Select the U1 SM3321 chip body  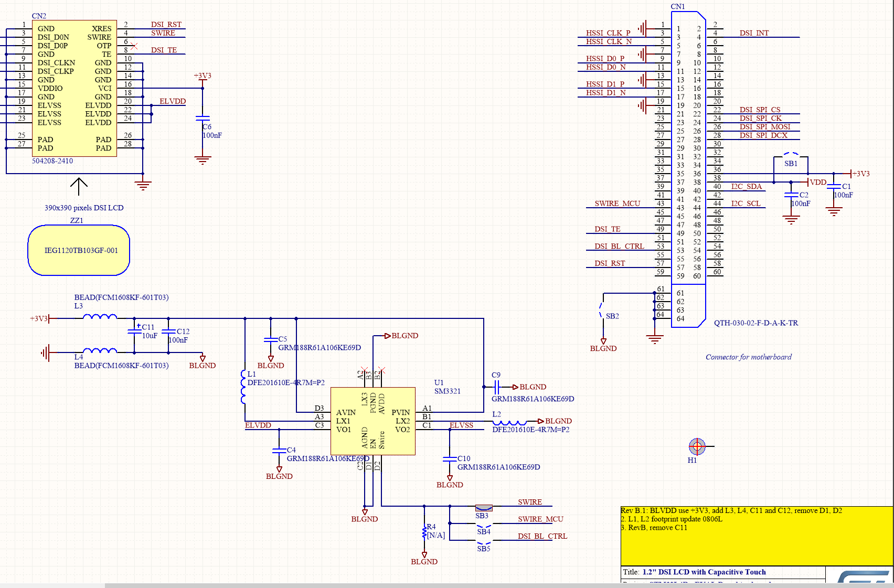pos(372,421)
